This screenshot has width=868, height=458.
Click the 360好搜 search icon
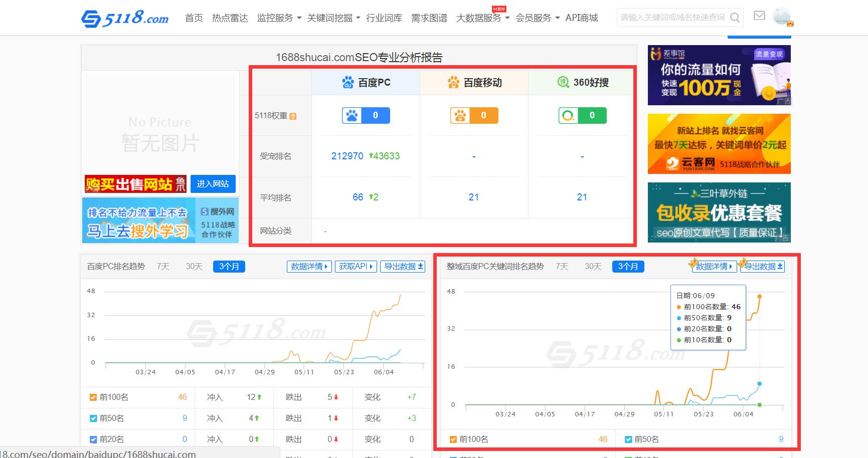click(x=564, y=82)
